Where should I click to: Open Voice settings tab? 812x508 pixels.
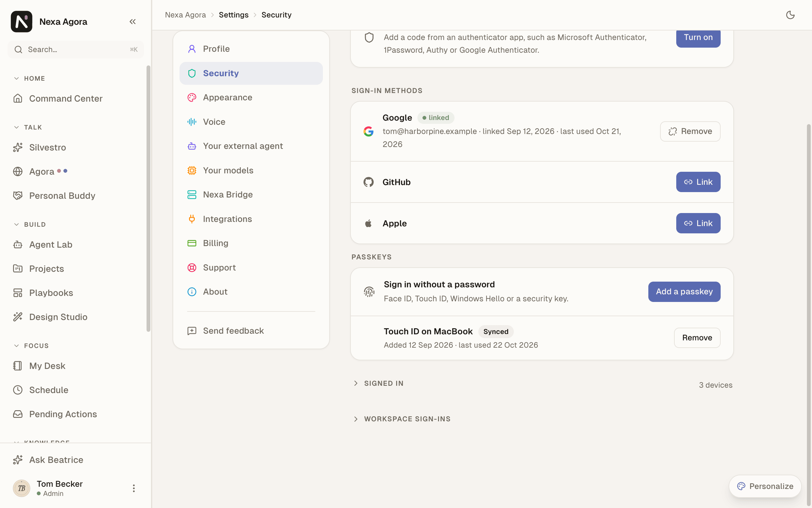click(251, 122)
